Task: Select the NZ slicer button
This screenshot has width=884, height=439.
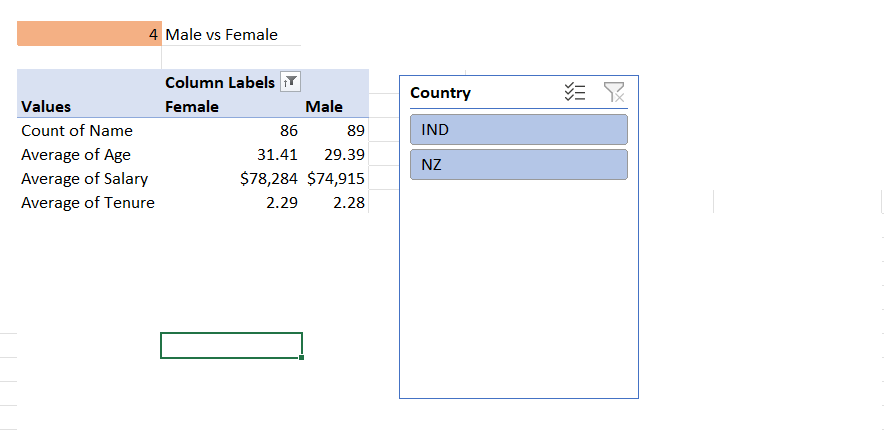Action: [519, 165]
